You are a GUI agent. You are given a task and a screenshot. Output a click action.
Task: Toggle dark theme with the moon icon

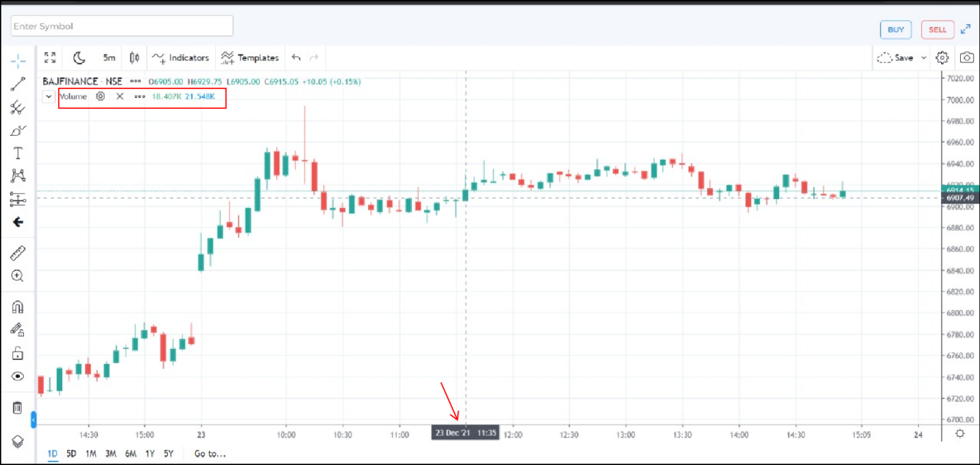point(79,58)
